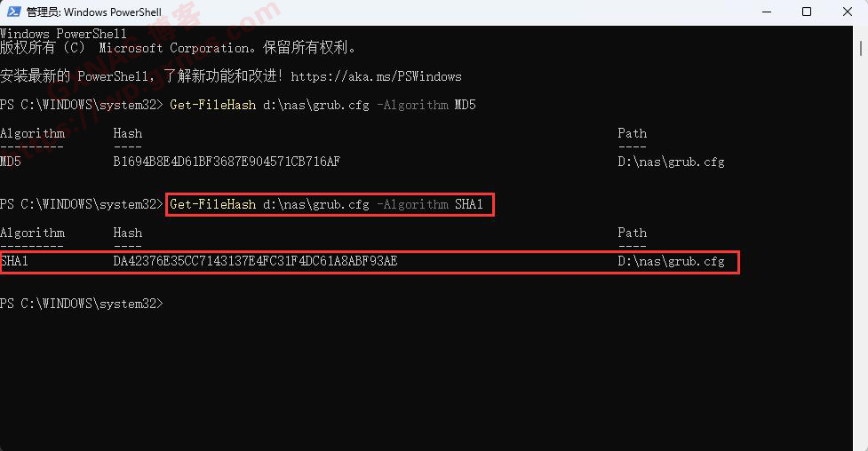Click the empty prompt at bottom
868x451 pixels.
[82, 304]
